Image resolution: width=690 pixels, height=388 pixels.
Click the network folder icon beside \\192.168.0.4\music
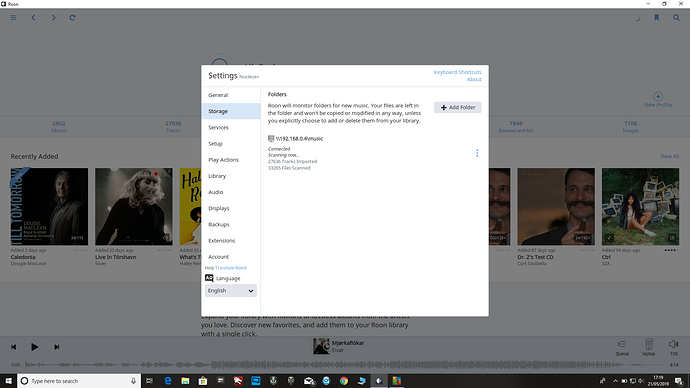pyautogui.click(x=271, y=139)
